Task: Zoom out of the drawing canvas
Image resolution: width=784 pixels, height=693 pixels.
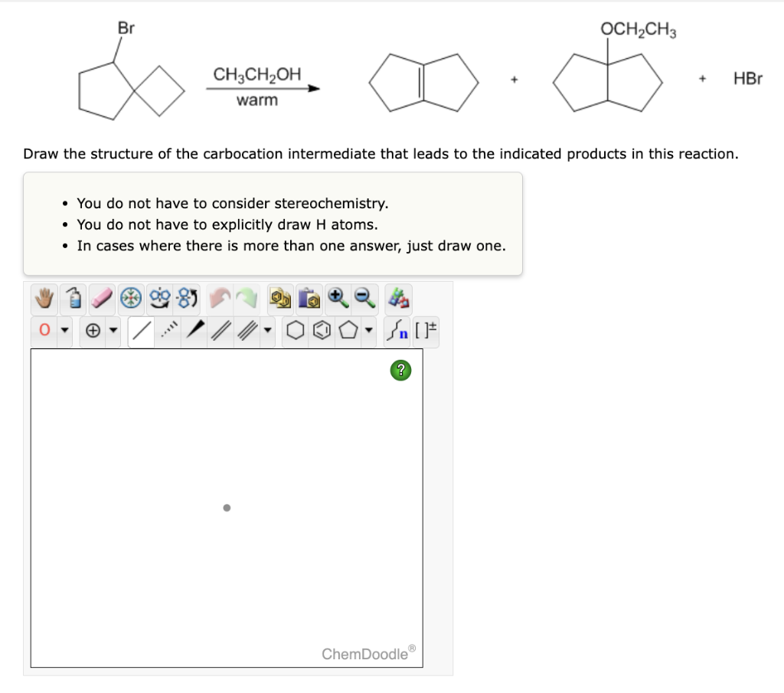Action: (362, 299)
